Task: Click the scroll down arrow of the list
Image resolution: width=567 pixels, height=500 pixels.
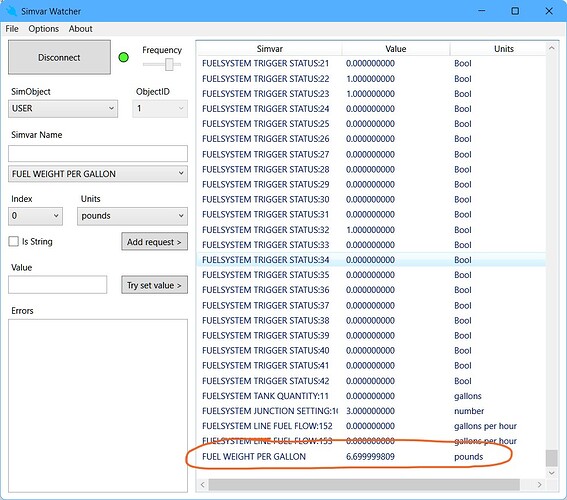Action: click(x=551, y=473)
